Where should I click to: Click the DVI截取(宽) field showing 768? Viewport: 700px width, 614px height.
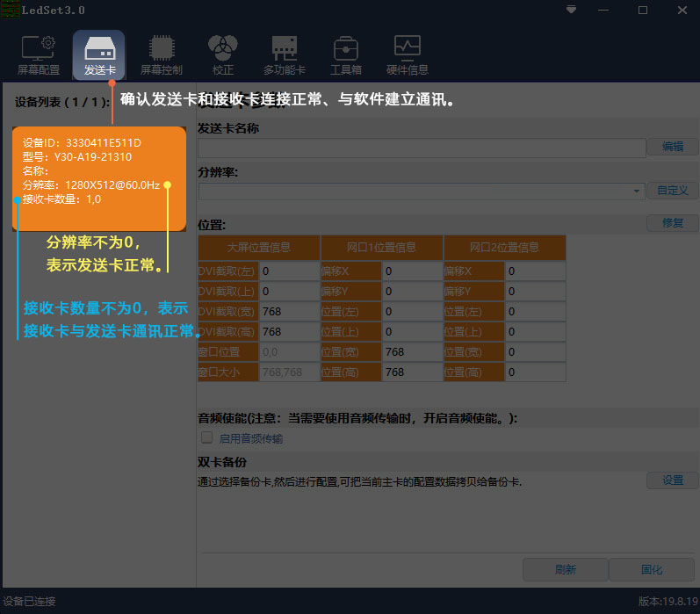(x=289, y=311)
